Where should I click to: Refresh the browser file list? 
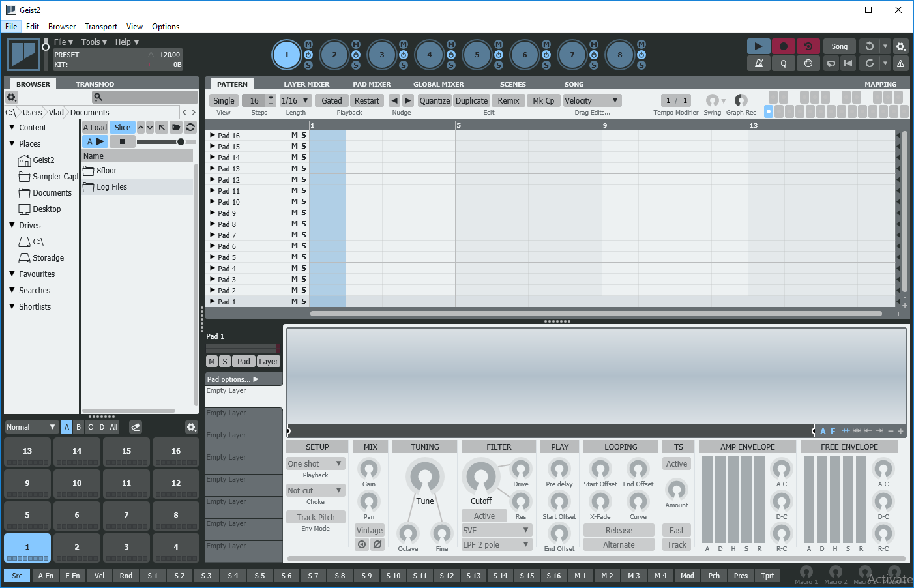click(190, 128)
